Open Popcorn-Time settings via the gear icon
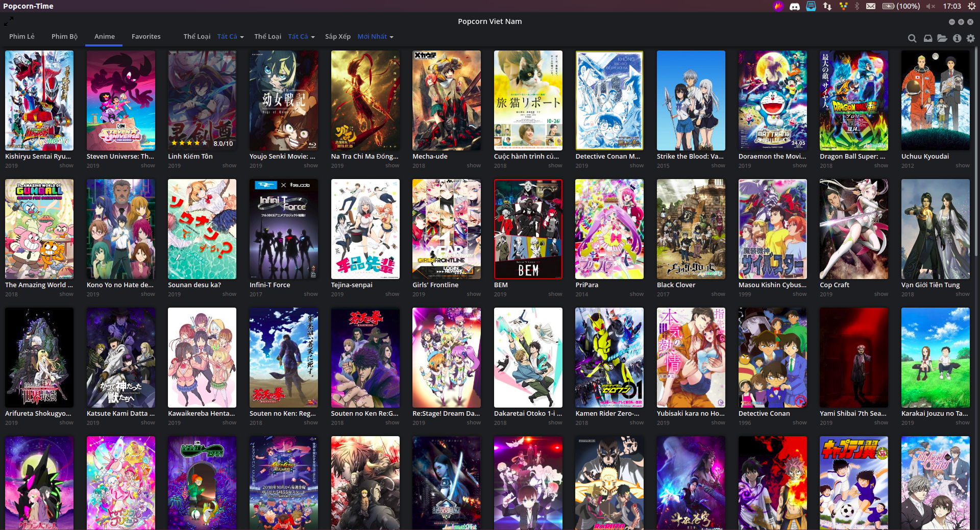The image size is (980, 530). 971,38
